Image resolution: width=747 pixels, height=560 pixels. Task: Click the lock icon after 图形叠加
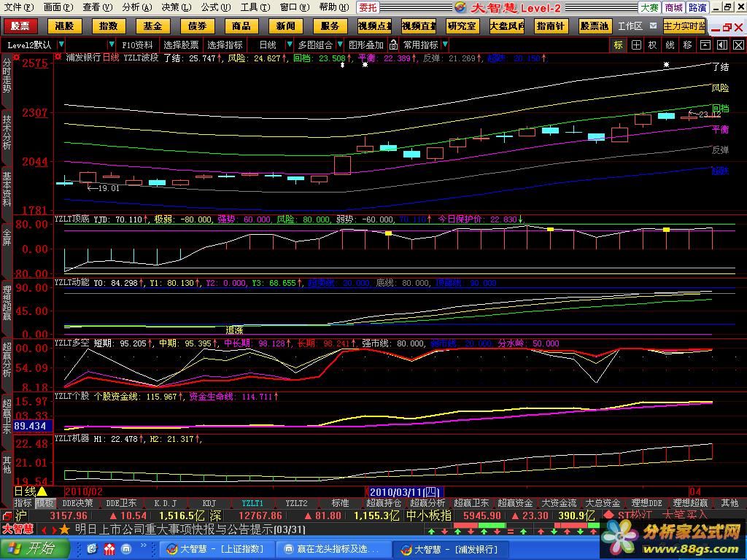tap(393, 45)
